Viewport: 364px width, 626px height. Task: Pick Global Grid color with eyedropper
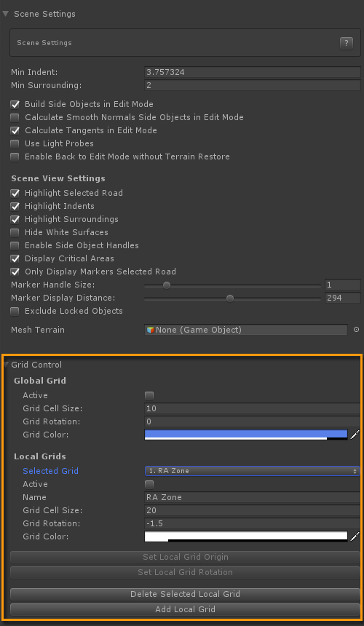point(355,435)
